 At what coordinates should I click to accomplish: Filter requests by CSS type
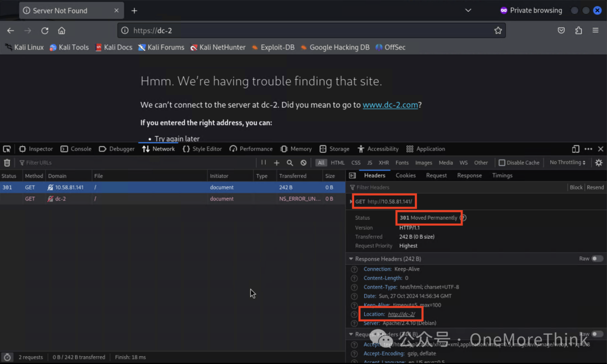(x=356, y=163)
